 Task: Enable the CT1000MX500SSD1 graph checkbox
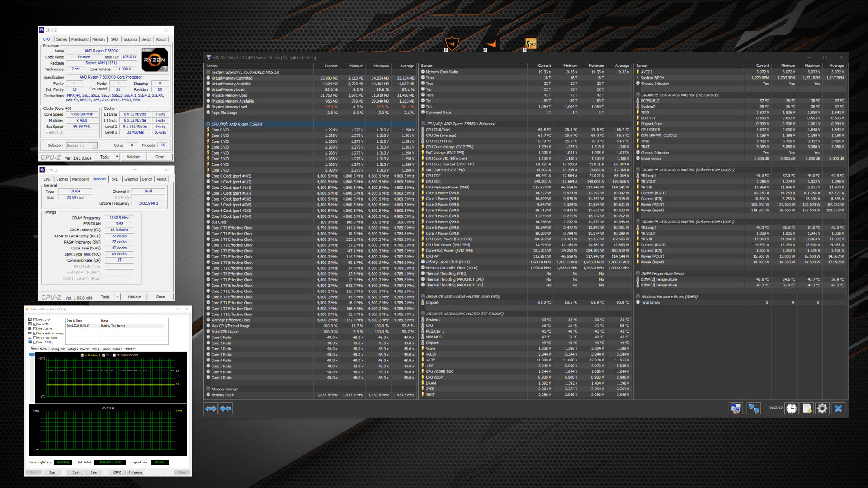coord(114,355)
